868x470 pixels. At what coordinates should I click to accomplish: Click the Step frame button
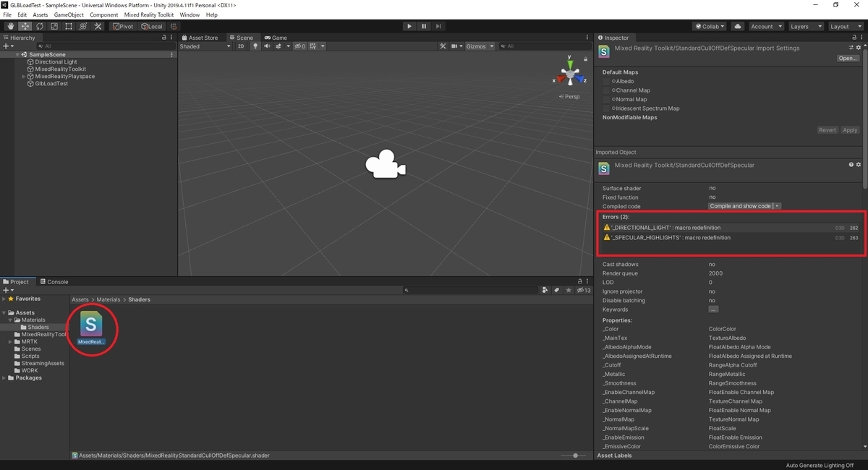point(438,27)
